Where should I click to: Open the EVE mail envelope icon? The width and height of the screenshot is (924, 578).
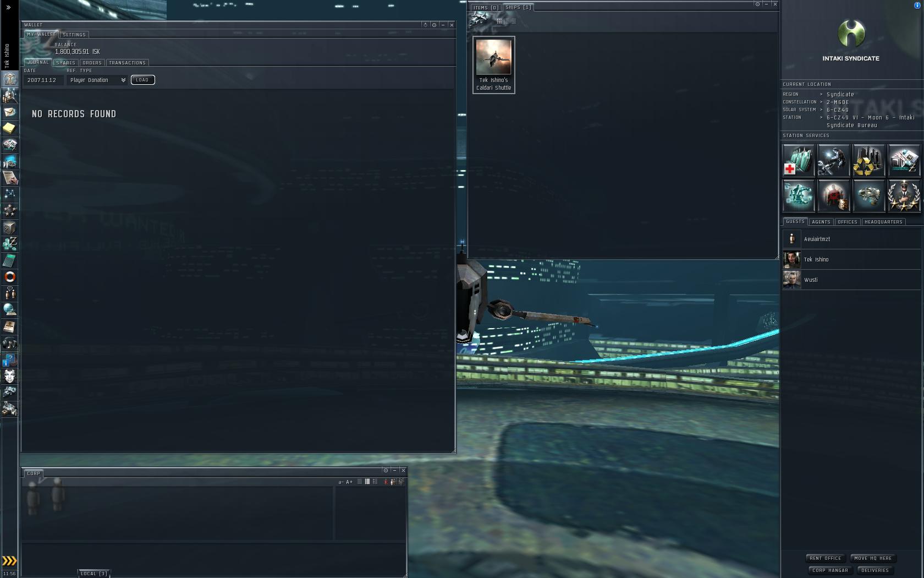pyautogui.click(x=10, y=112)
